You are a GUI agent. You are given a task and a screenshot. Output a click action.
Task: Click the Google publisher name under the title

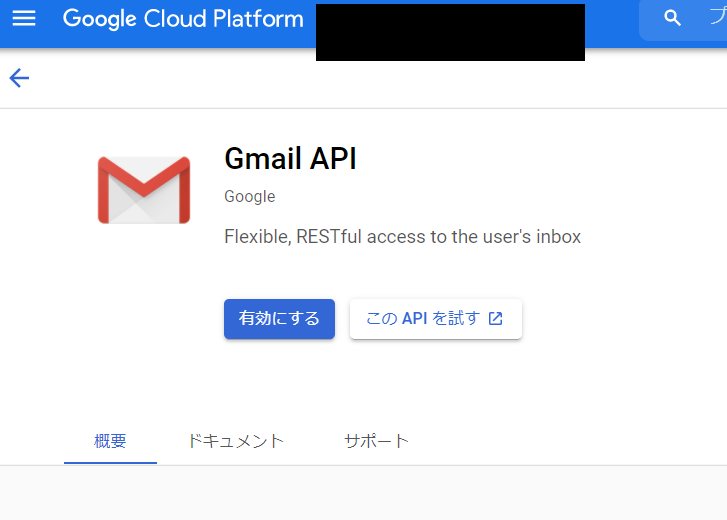(x=249, y=196)
